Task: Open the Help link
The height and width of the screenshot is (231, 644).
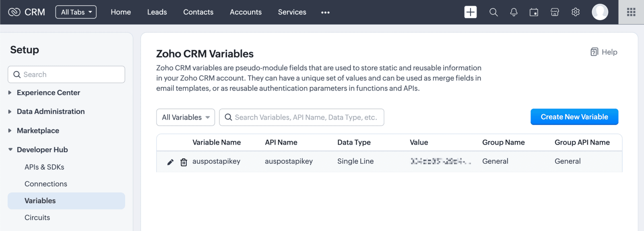Action: click(609, 52)
